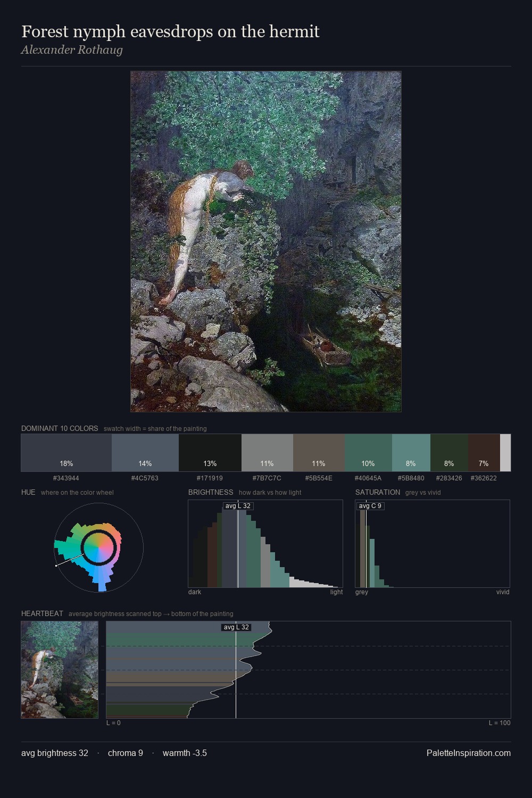Click the 'L = 100' heartbeat axis label

tap(500, 723)
